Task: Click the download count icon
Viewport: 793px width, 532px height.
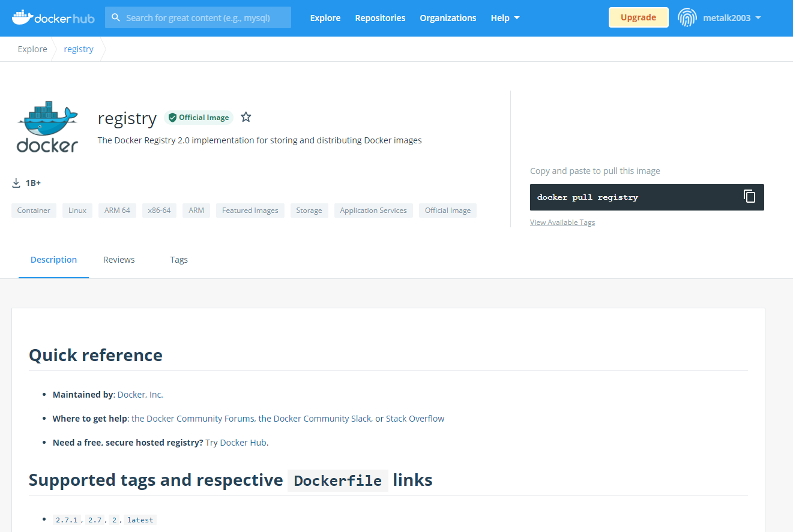Action: [x=16, y=183]
